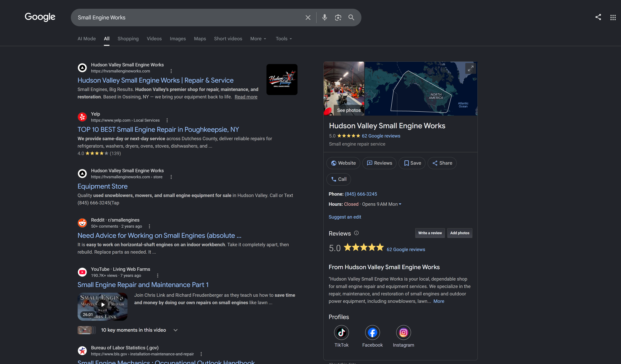621x364 pixels.
Task: Click the Yelp favicon
Action: (x=82, y=117)
